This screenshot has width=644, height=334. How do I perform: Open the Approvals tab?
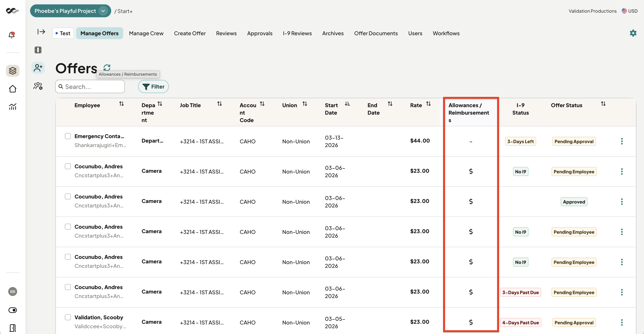tap(260, 33)
